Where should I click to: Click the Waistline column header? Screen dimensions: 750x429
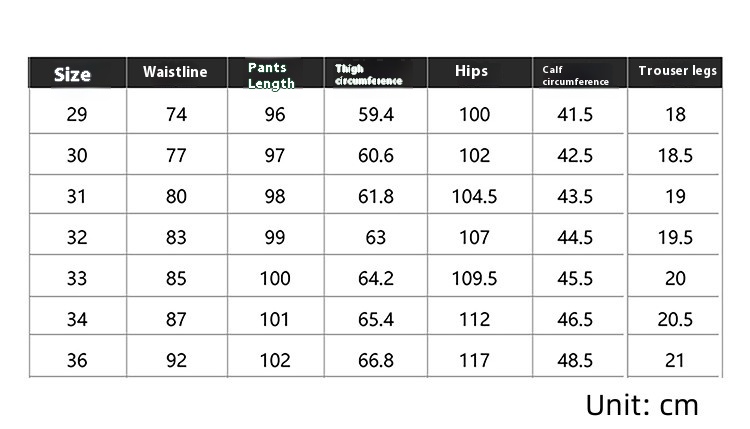175,72
